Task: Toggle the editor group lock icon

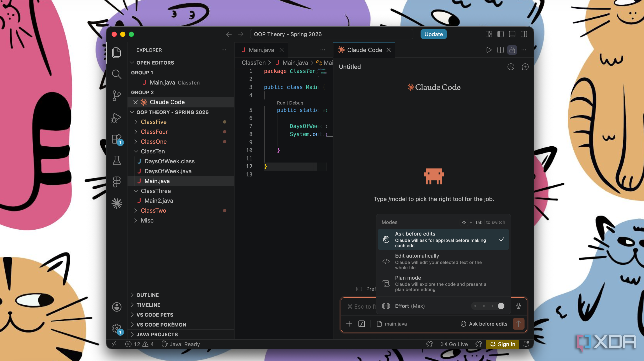Action: [512, 50]
